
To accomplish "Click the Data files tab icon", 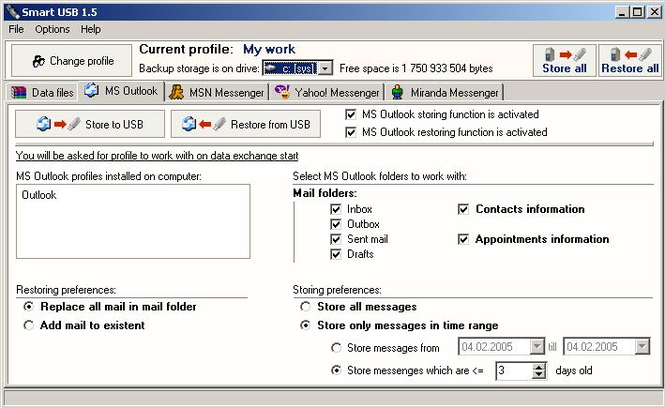I will tap(19, 92).
